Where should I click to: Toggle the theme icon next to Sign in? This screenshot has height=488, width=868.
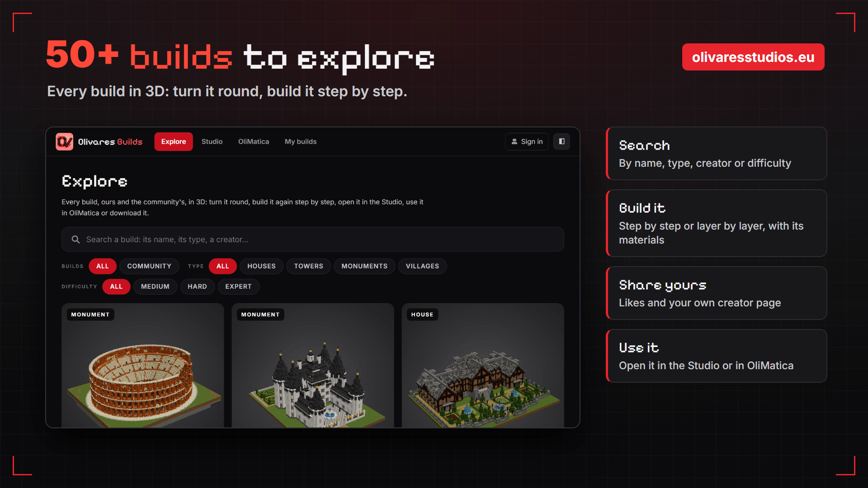561,141
